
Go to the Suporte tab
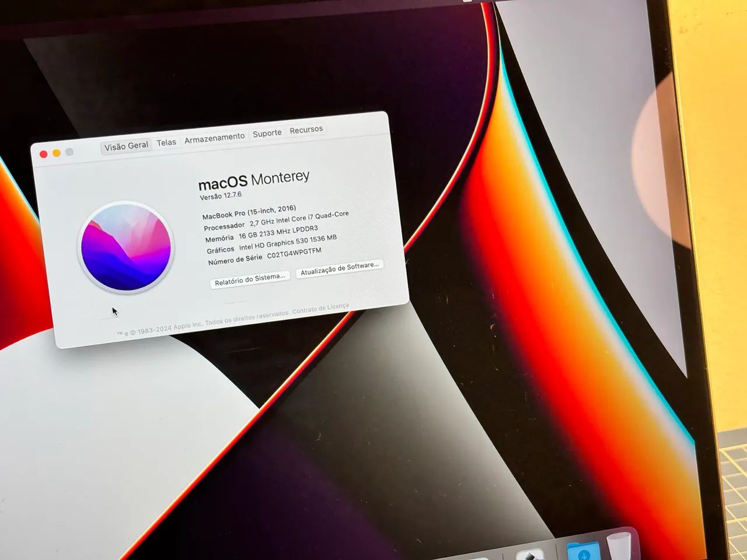click(x=267, y=133)
